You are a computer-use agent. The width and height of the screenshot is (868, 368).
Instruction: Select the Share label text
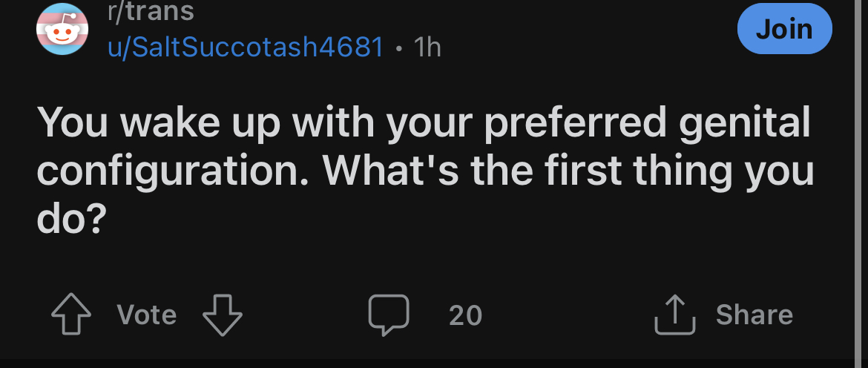tap(754, 315)
